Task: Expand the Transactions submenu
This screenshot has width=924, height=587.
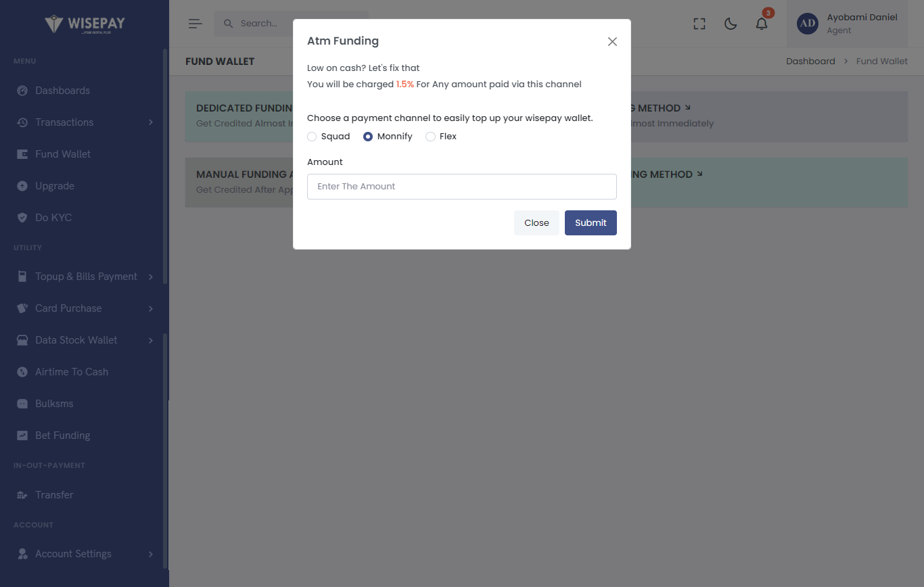Action: point(150,122)
